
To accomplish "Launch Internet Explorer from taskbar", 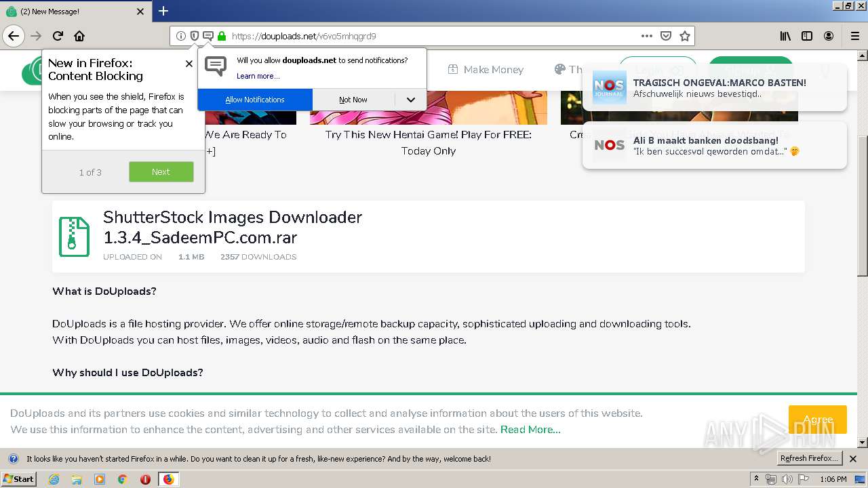I will click(54, 479).
